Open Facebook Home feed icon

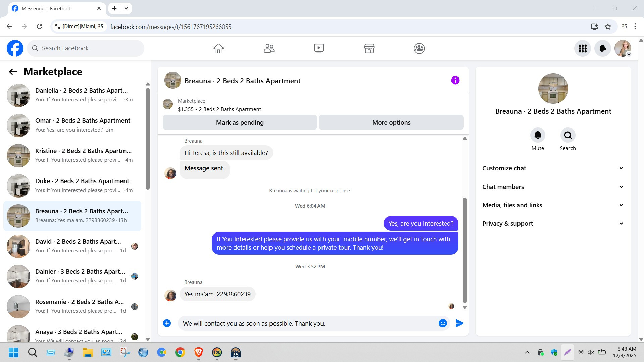218,48
